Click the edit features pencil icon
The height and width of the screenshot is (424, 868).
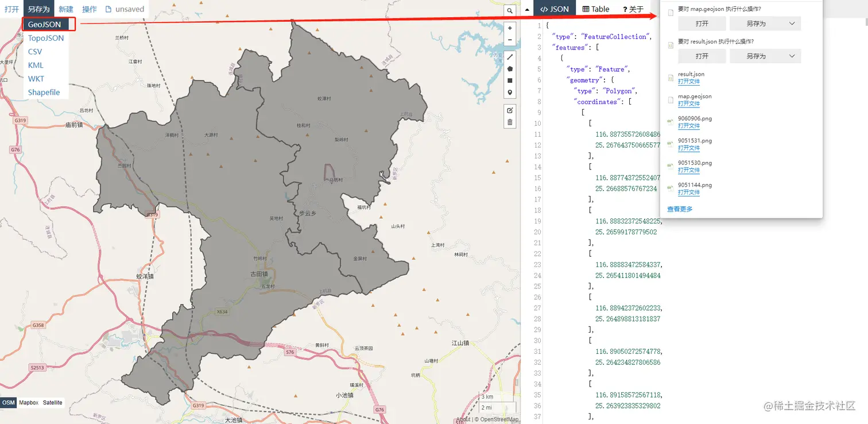click(x=509, y=110)
